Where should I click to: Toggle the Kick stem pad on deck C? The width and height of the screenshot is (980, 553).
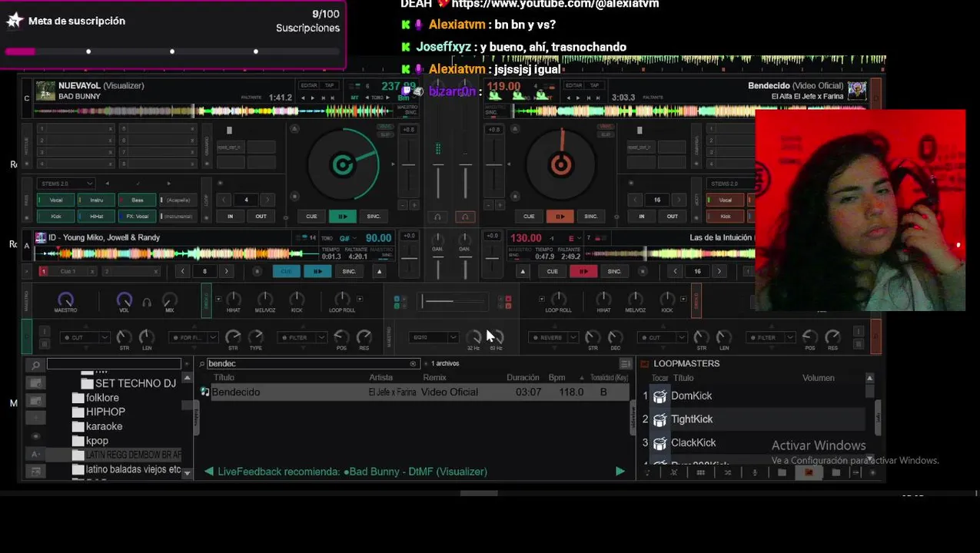56,217
